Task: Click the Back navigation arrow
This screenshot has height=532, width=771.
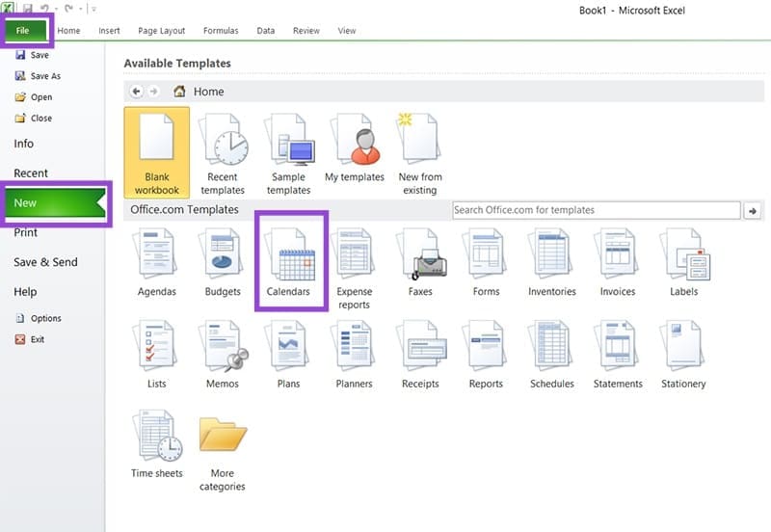Action: 136,92
